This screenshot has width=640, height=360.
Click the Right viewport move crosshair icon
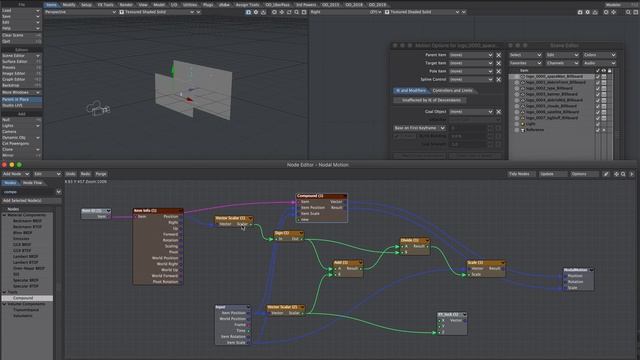(x=613, y=12)
